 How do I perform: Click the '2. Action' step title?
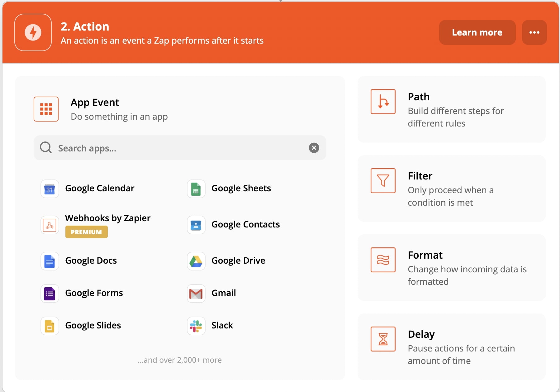[85, 26]
